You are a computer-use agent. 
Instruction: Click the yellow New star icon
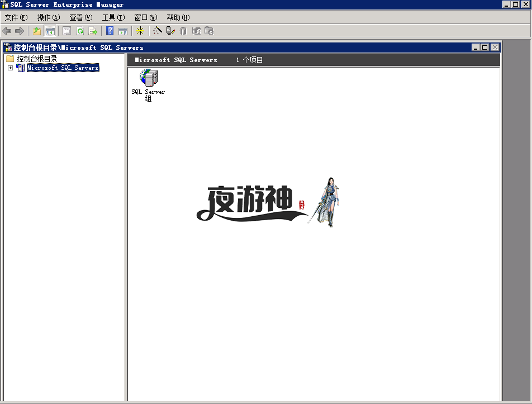point(140,31)
